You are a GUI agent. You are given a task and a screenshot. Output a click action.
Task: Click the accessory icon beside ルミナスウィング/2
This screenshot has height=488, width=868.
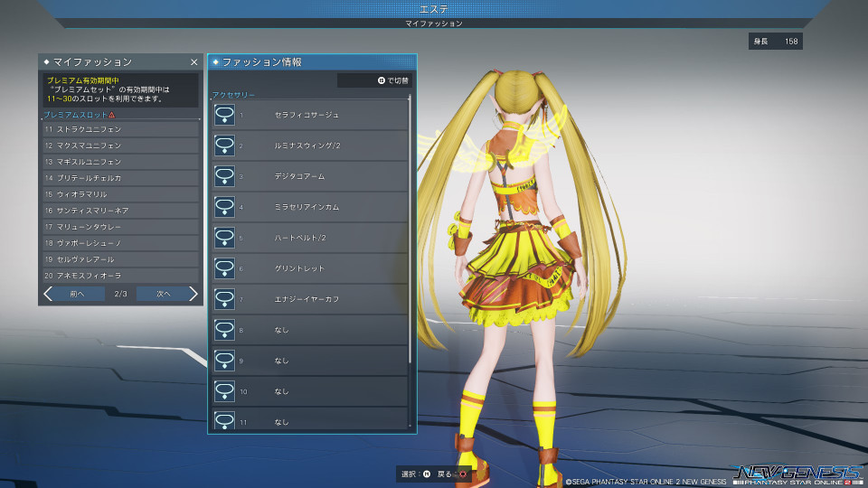pos(224,145)
